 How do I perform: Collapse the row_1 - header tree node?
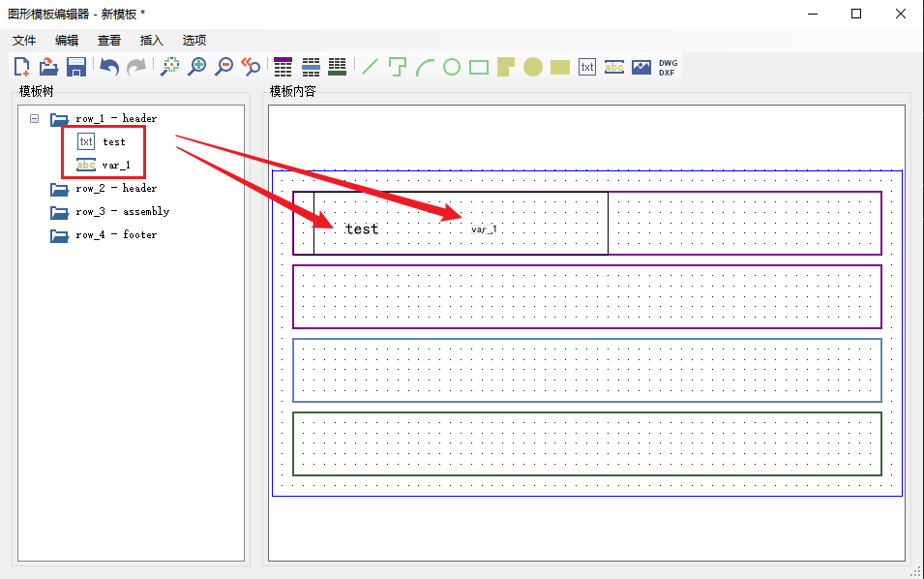click(x=34, y=118)
